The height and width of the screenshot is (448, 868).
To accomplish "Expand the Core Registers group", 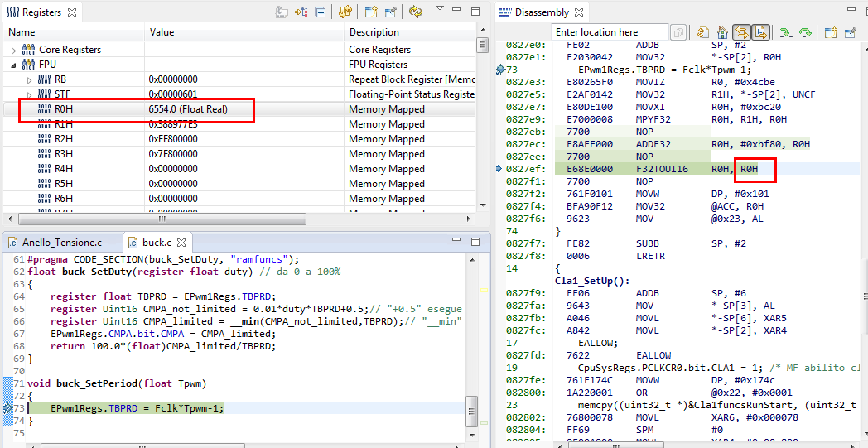I will coord(14,50).
